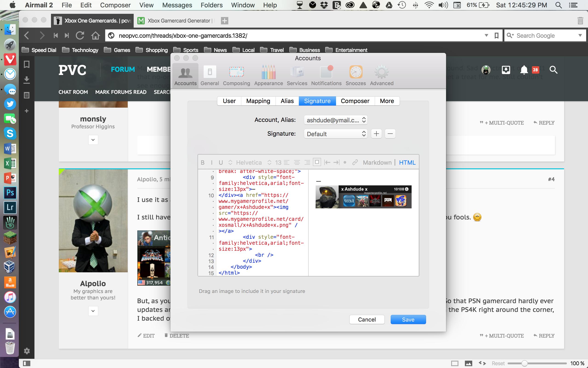Switch signature editor to HTML mode

407,163
